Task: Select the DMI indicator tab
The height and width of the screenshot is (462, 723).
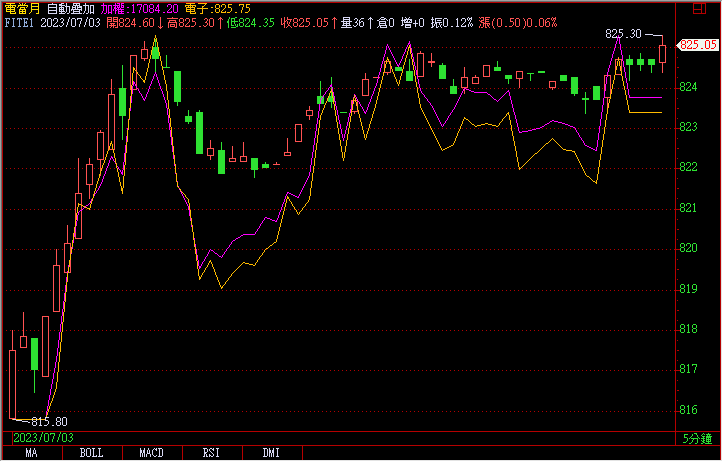Action: [272, 453]
